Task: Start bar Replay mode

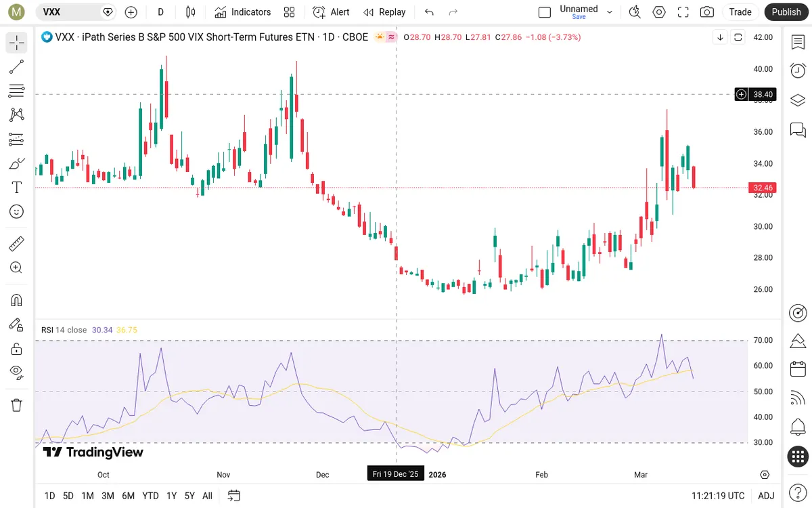Action: click(384, 12)
